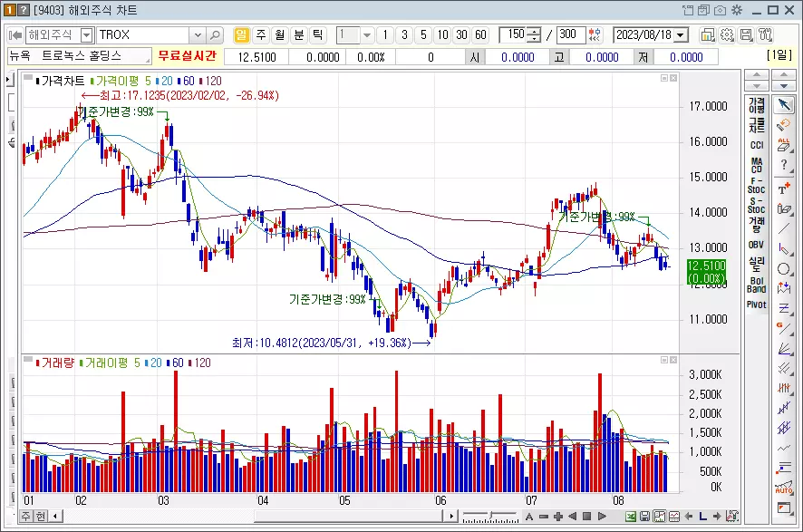Select the arrow pointer tool
The height and width of the screenshot is (532, 803).
pyautogui.click(x=784, y=105)
